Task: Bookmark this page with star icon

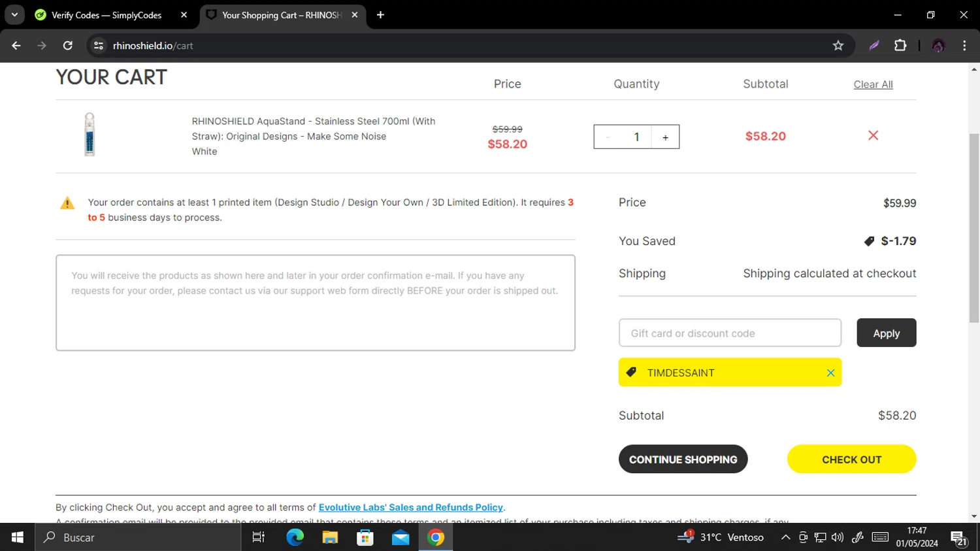Action: click(838, 46)
